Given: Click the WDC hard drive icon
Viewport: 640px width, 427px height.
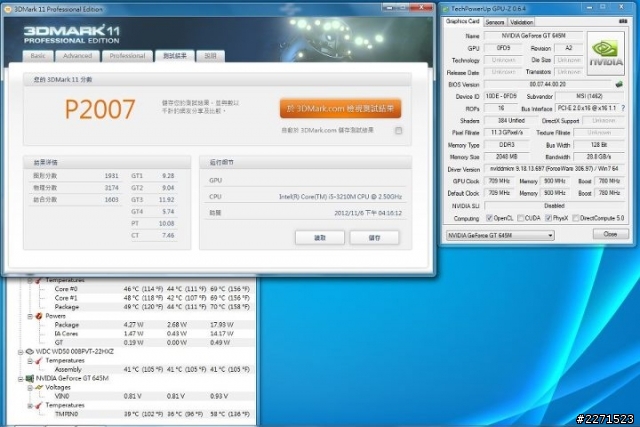Looking at the screenshot, I should 29,351.
